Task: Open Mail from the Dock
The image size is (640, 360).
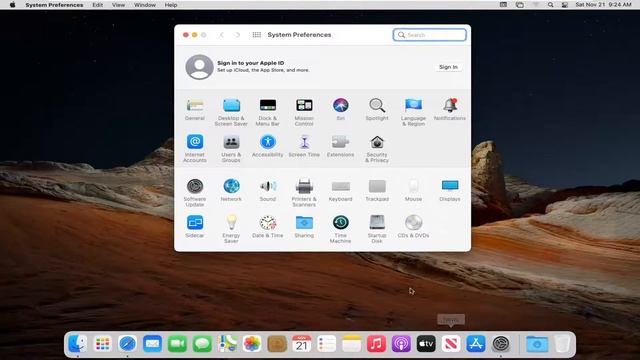Action: coord(152,344)
